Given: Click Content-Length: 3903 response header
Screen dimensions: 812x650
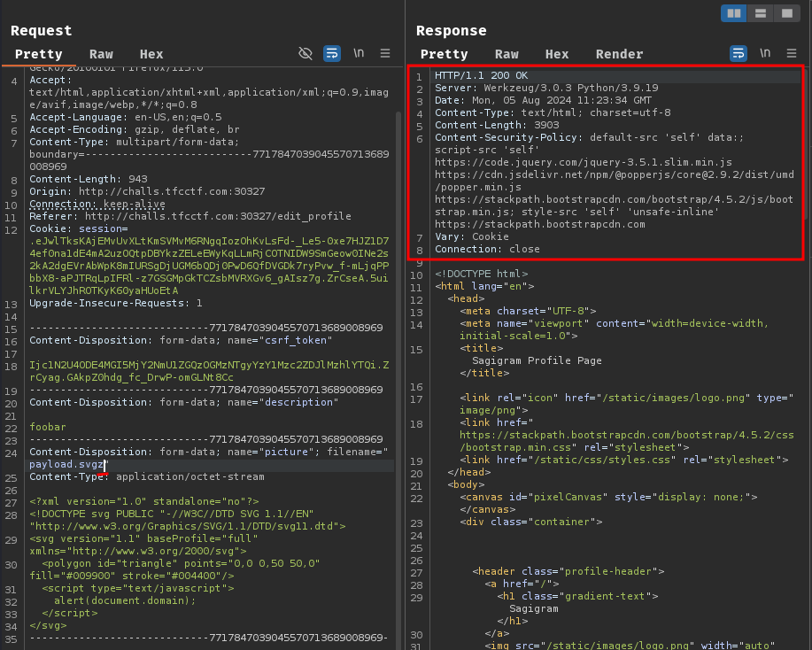Looking at the screenshot, I should [497, 126].
